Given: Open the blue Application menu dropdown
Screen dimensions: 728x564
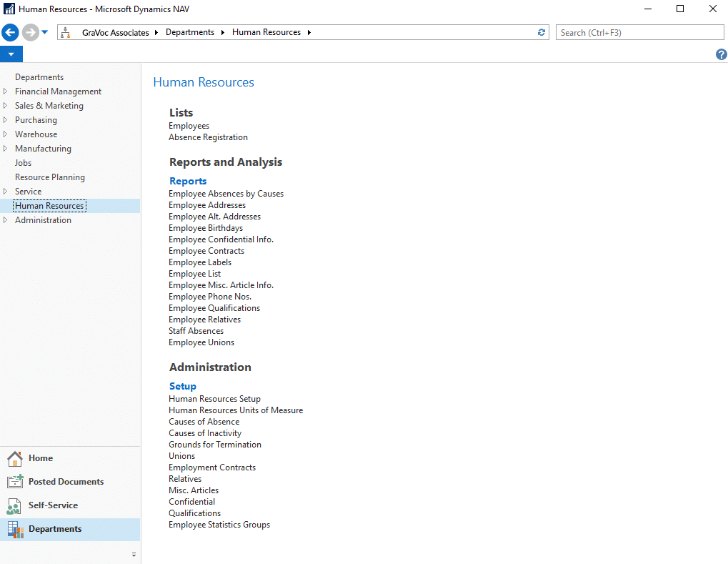Looking at the screenshot, I should 11,54.
